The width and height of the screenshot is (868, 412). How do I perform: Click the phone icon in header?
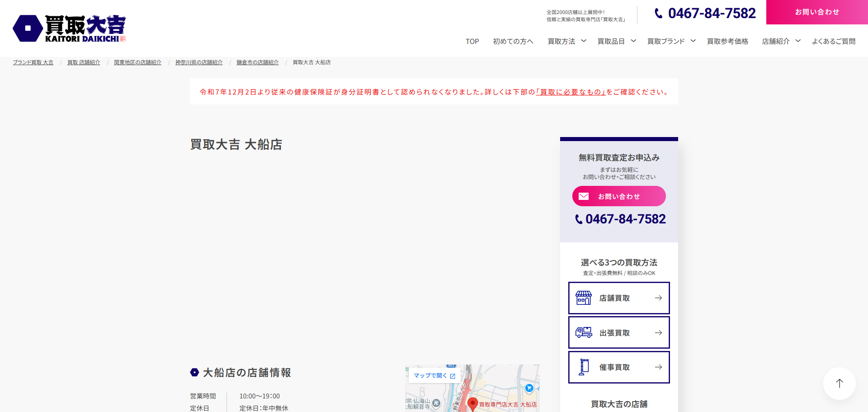(659, 13)
